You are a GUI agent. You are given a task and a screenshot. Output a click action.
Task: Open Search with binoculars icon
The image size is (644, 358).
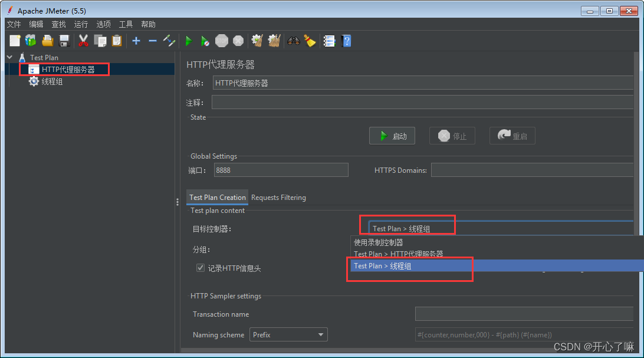[294, 41]
